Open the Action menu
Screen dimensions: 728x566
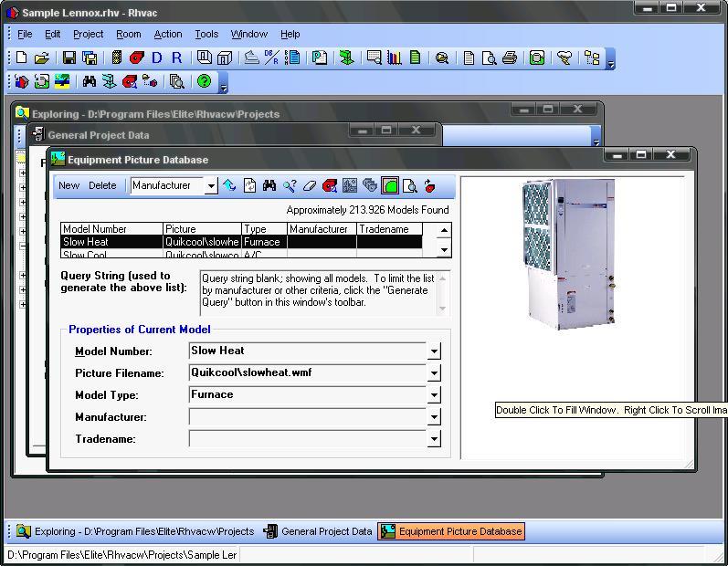point(168,35)
